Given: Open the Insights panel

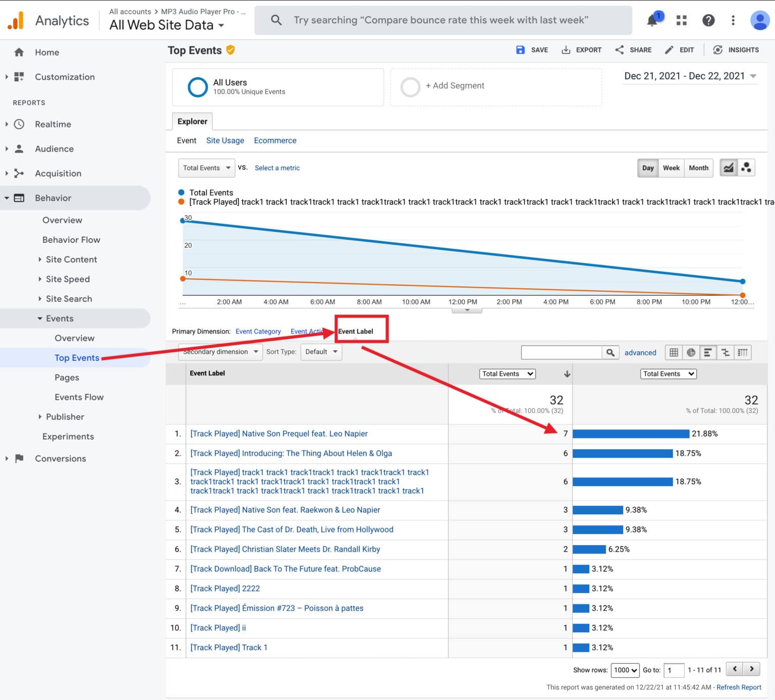Looking at the screenshot, I should click(x=736, y=49).
